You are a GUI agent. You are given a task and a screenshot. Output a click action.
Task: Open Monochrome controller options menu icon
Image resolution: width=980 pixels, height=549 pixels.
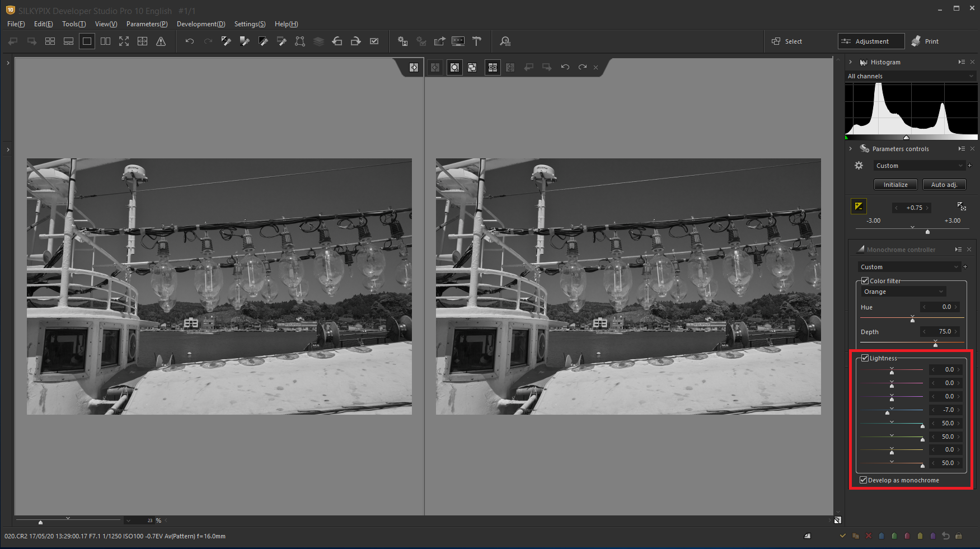click(x=958, y=250)
